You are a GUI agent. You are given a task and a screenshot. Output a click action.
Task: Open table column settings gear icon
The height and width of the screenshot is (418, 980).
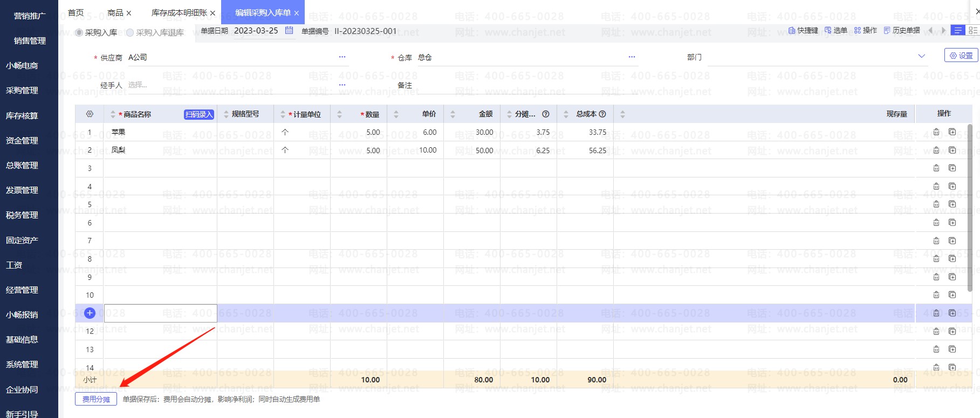(x=90, y=114)
